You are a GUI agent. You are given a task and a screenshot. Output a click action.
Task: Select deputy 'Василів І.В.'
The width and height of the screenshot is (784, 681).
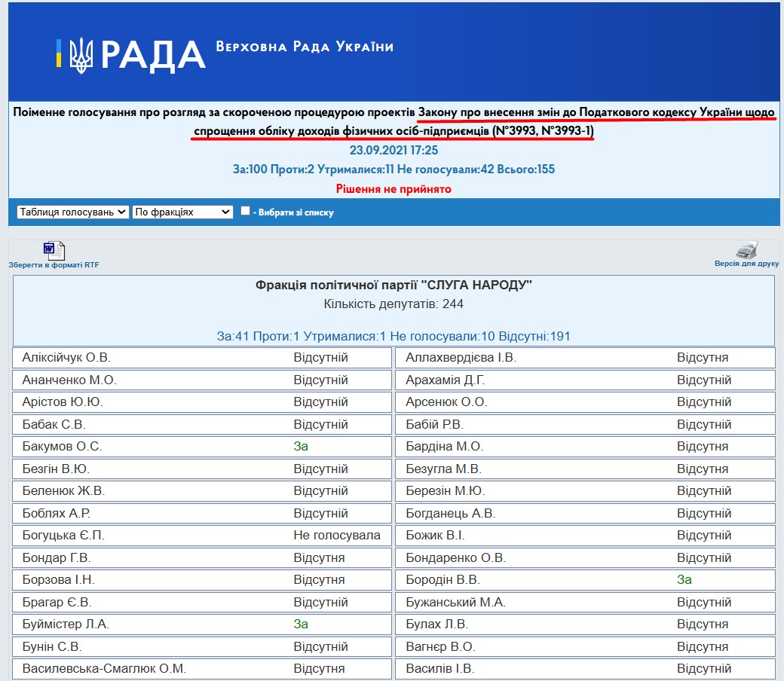[x=440, y=669]
